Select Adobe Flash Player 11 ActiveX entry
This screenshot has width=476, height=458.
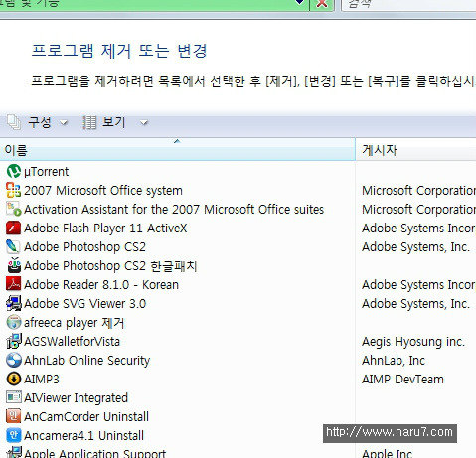point(105,229)
